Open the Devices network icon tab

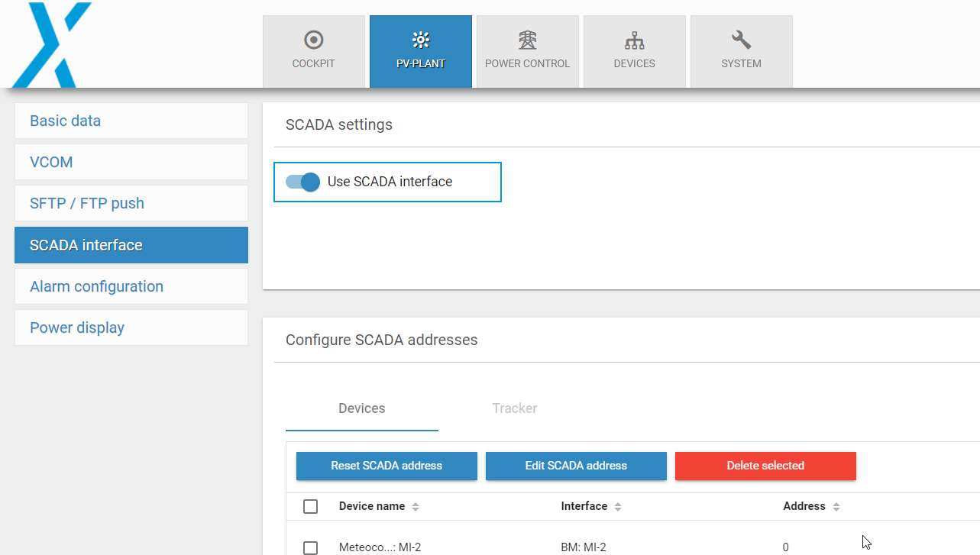(x=634, y=51)
